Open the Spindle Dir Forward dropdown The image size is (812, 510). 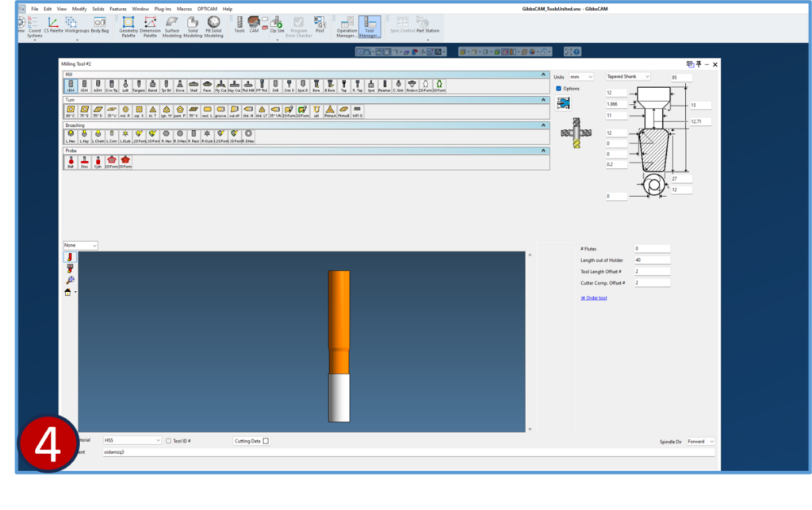pyautogui.click(x=701, y=441)
